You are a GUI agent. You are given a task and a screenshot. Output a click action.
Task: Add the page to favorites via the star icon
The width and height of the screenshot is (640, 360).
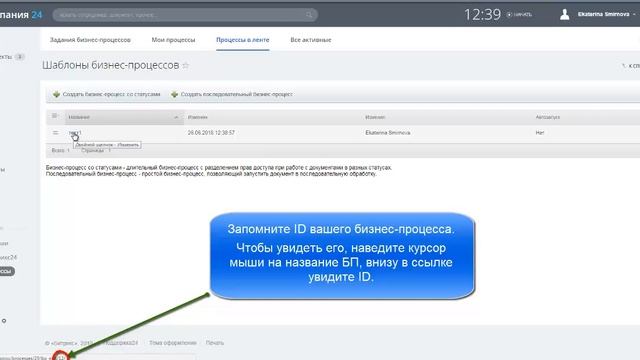click(x=186, y=65)
